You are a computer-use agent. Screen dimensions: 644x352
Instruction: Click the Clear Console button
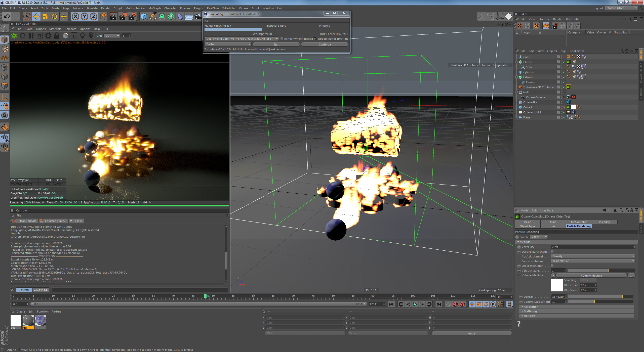pyautogui.click(x=25, y=221)
